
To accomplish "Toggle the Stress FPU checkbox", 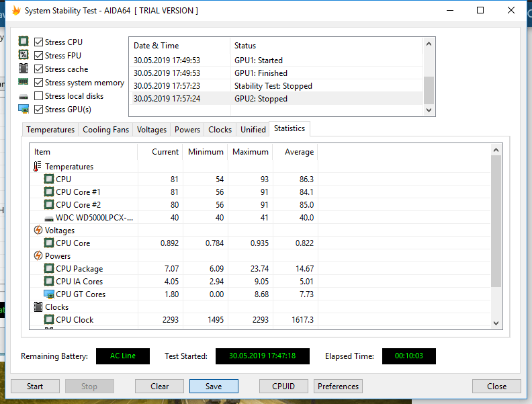I will click(x=39, y=55).
